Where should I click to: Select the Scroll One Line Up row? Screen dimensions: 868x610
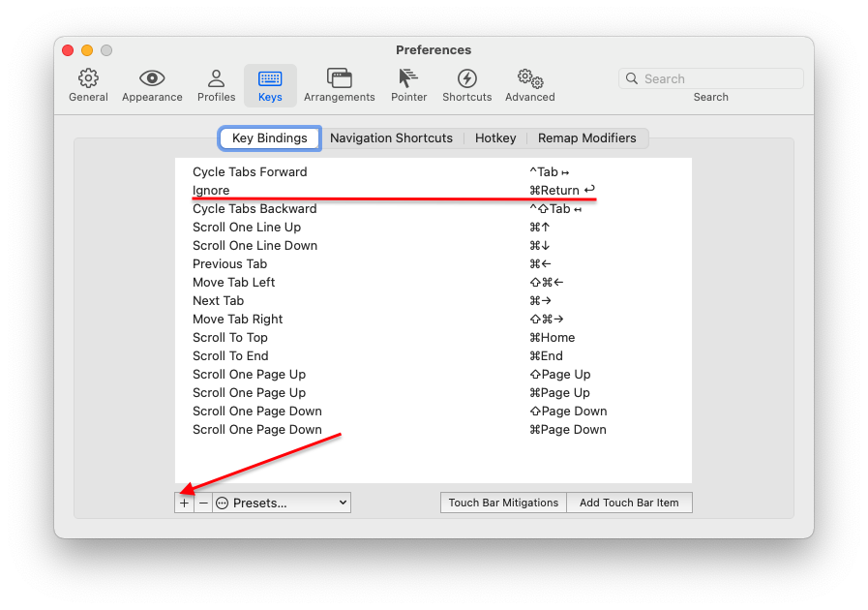(433, 228)
